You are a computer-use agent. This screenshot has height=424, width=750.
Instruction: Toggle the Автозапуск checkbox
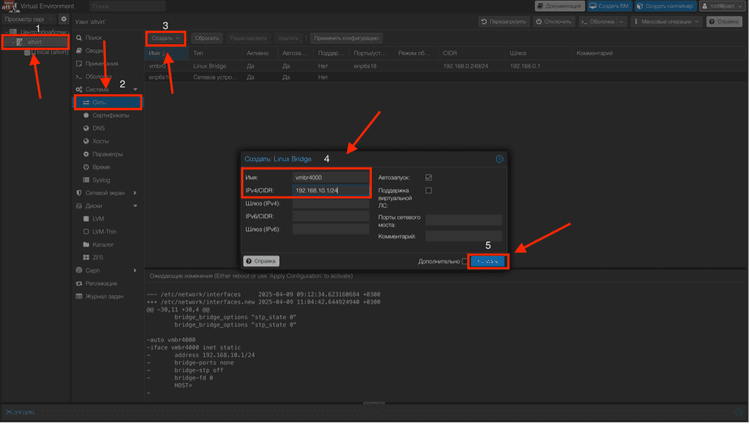pos(429,178)
